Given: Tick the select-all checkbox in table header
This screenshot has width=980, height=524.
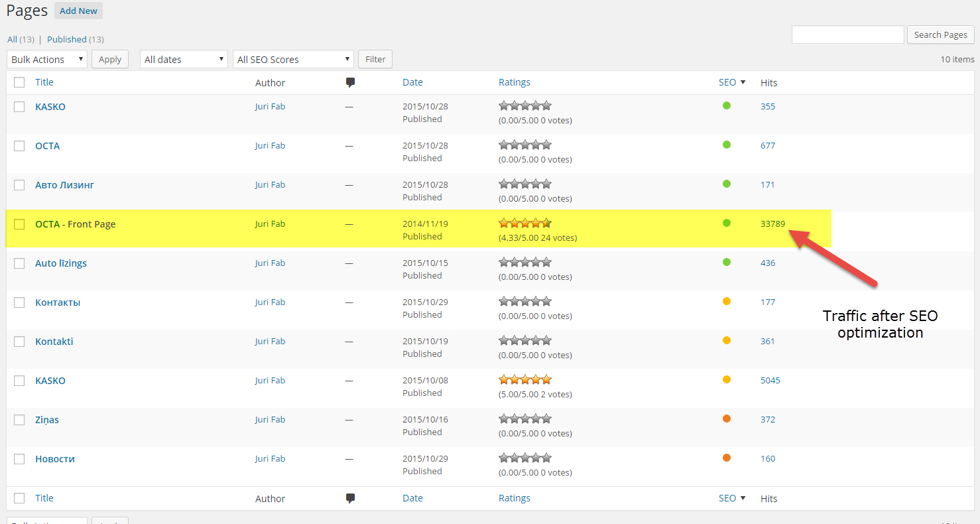Looking at the screenshot, I should tap(19, 82).
